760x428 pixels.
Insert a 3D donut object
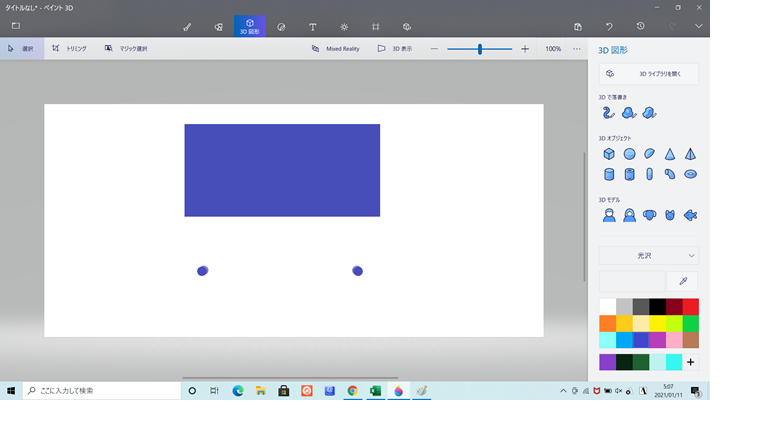click(x=690, y=174)
